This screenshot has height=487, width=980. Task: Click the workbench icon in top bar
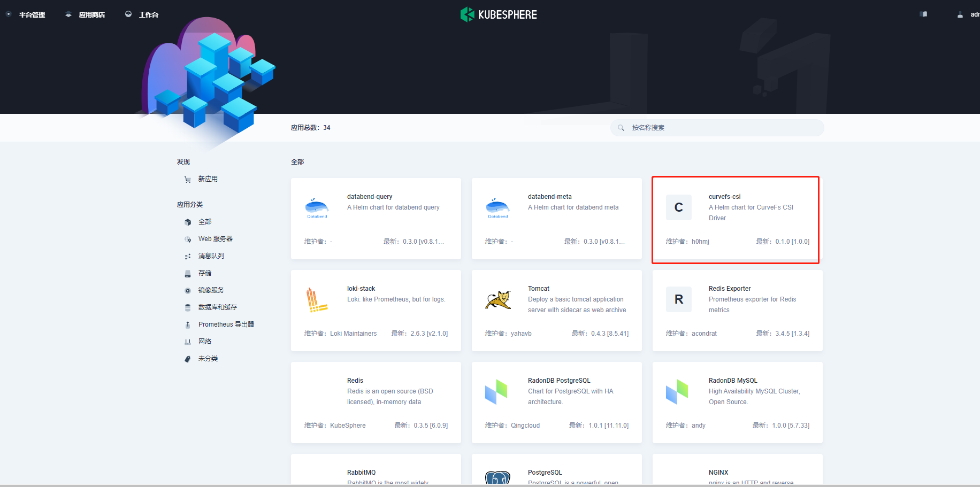[x=128, y=14]
